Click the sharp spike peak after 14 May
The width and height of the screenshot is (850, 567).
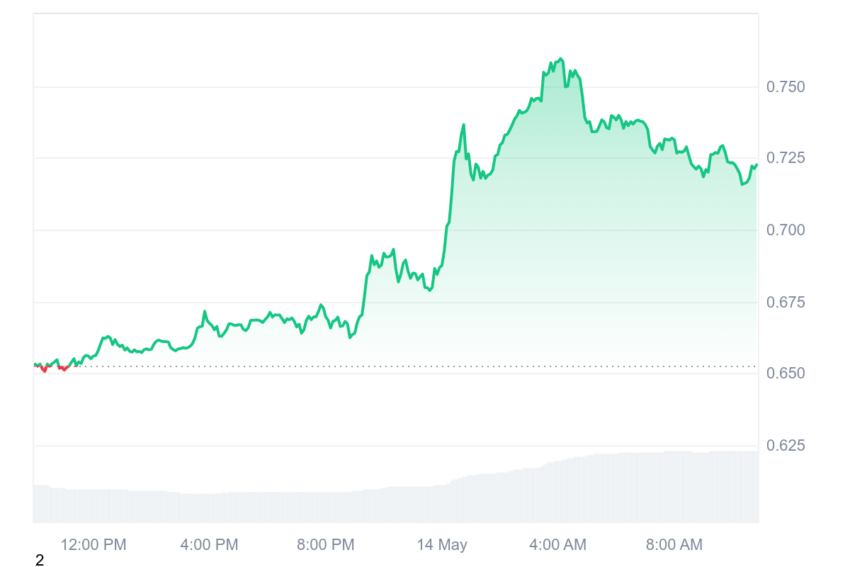tap(463, 125)
